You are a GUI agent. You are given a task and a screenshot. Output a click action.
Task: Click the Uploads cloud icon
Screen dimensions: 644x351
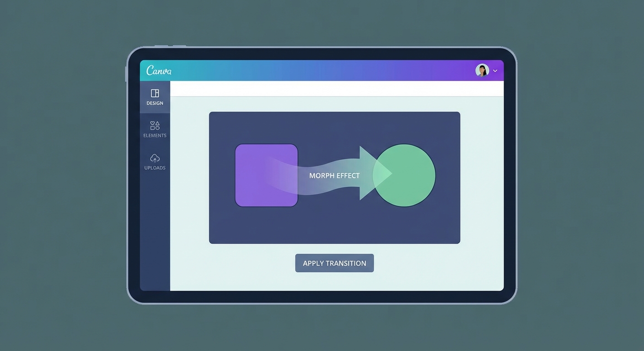(x=155, y=158)
